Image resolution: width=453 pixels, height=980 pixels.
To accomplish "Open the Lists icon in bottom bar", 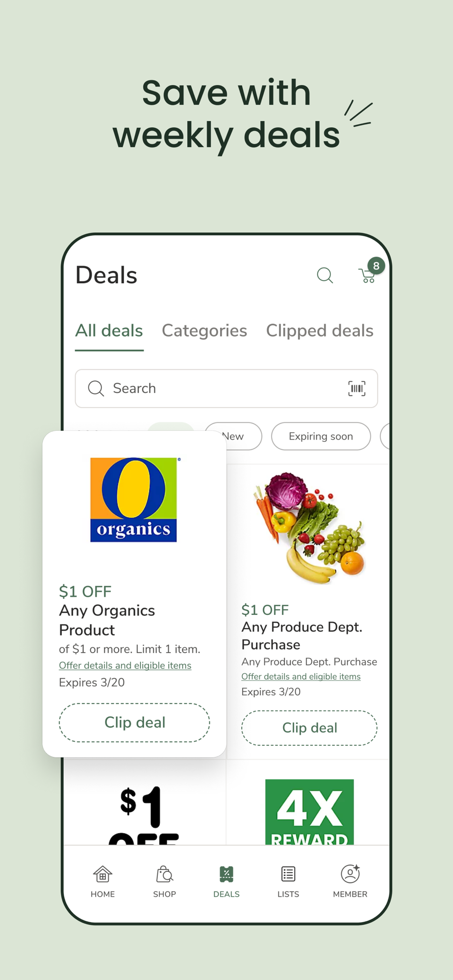I will pos(288,874).
